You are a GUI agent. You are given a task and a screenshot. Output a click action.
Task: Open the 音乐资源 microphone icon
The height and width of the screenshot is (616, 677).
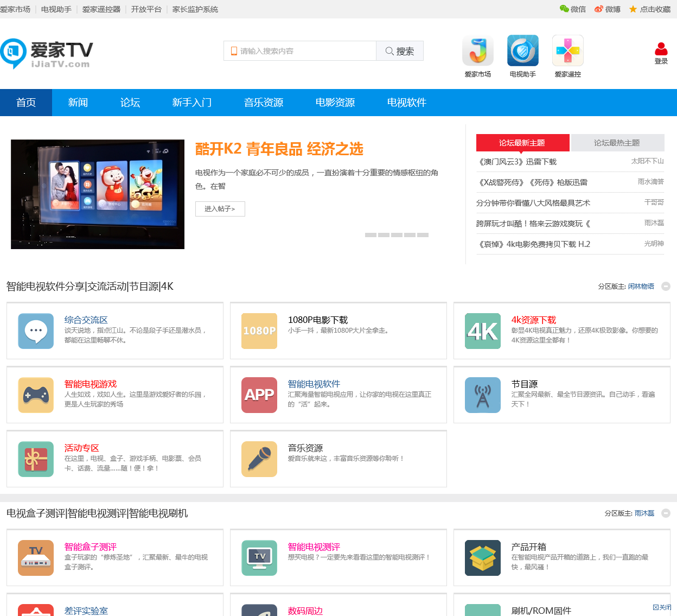[x=259, y=459]
